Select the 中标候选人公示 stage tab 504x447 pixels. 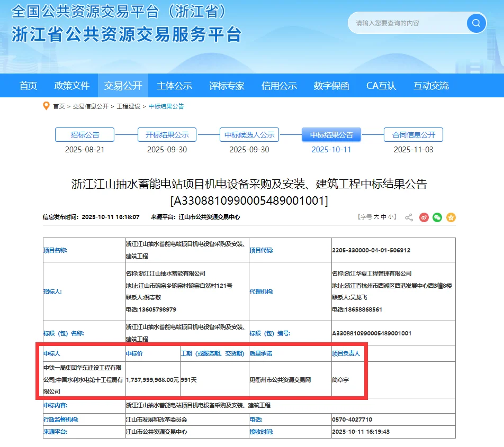249,134
